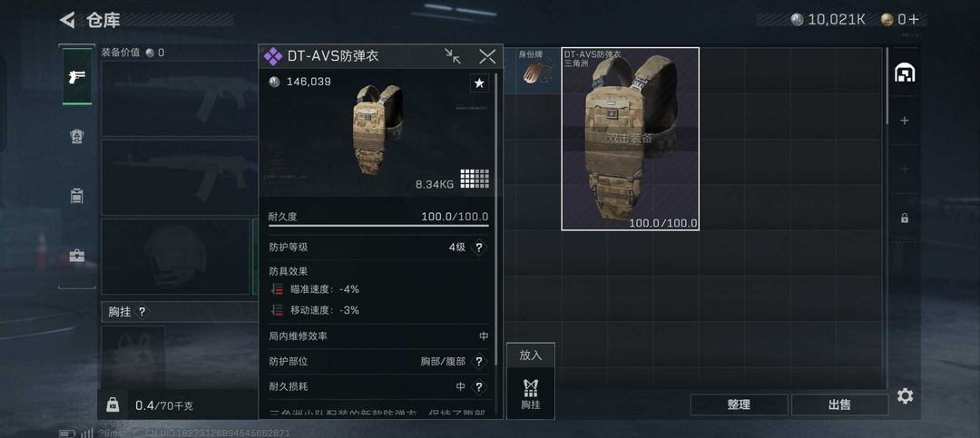Show help for 防护部位 protected areas
The height and width of the screenshot is (438, 980).
coord(479,361)
